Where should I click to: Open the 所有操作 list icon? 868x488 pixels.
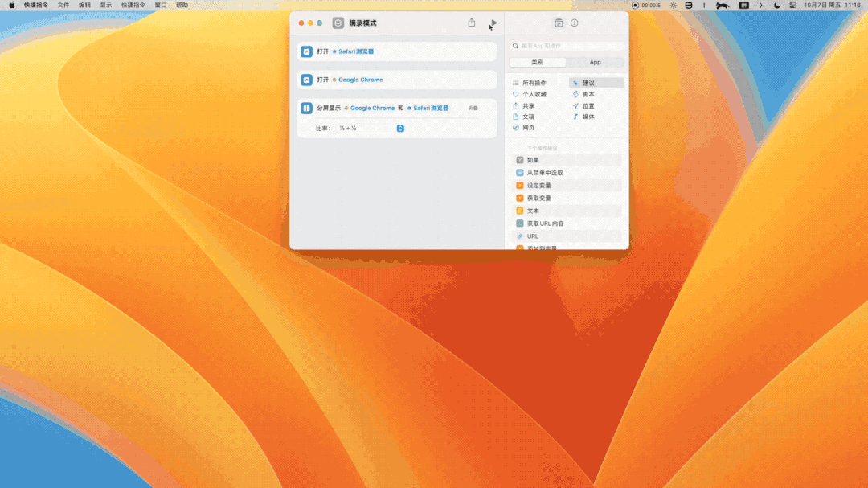click(x=515, y=82)
